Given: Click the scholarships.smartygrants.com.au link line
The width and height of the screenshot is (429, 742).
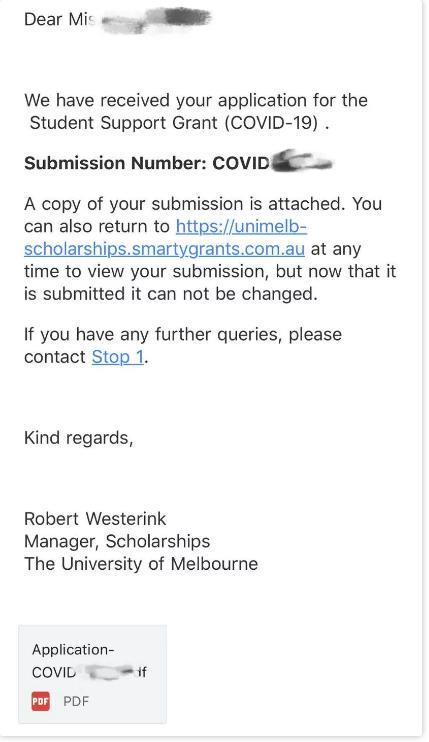Looking at the screenshot, I should 164,249.
